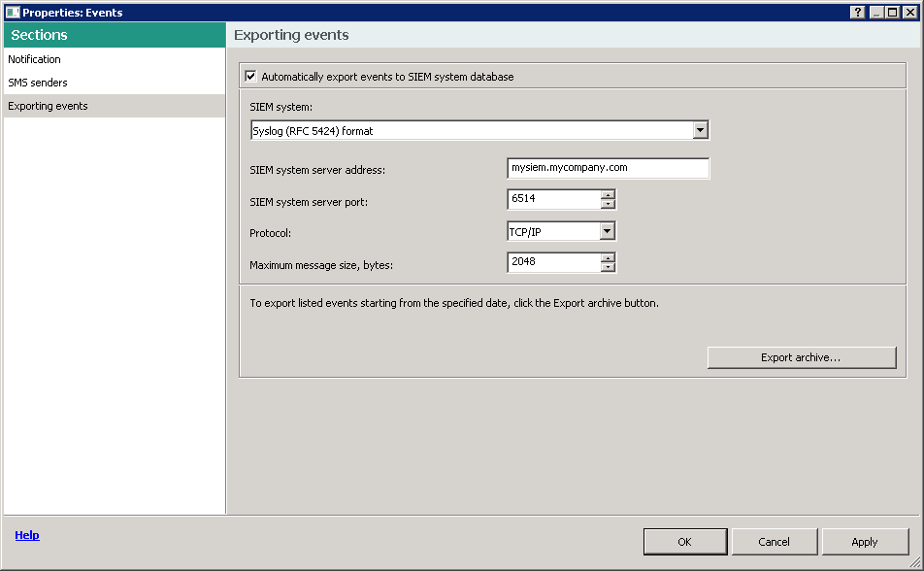Uncheck Automatically export events to SIEM checkbox

coord(250,76)
